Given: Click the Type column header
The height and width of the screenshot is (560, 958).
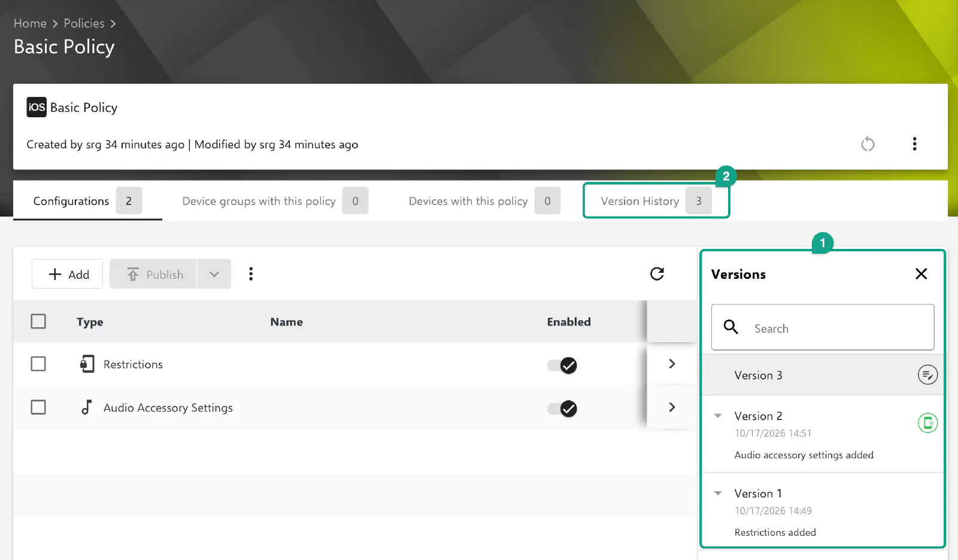Looking at the screenshot, I should (x=90, y=322).
